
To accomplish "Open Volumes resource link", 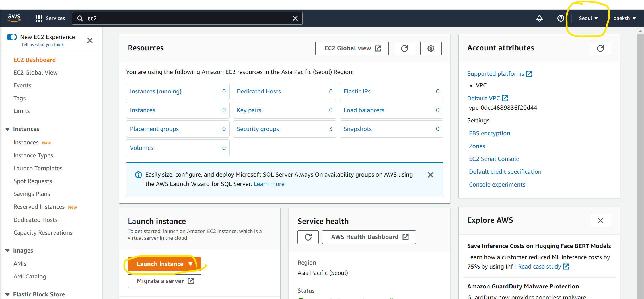I will (x=141, y=148).
